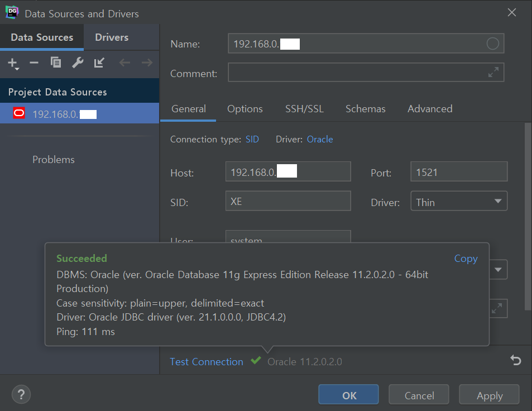The height and width of the screenshot is (411, 532).
Task: Click the make global import icon
Action: click(x=99, y=63)
